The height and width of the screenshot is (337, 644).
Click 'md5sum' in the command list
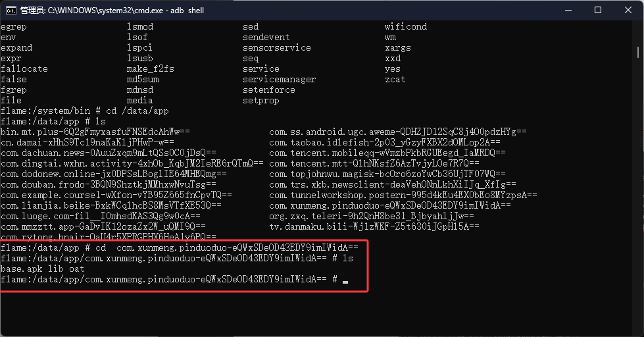pos(143,80)
